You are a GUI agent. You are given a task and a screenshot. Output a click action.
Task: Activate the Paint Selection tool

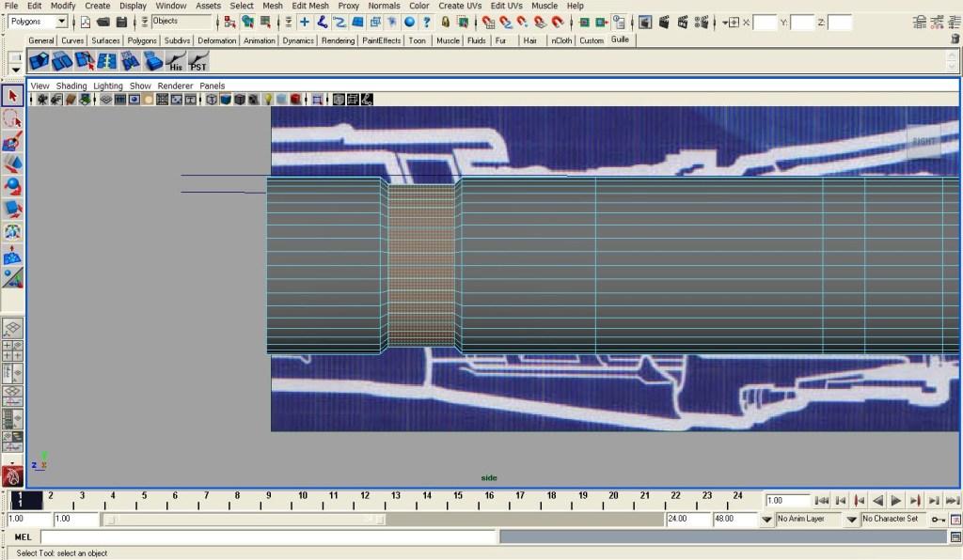(12, 141)
